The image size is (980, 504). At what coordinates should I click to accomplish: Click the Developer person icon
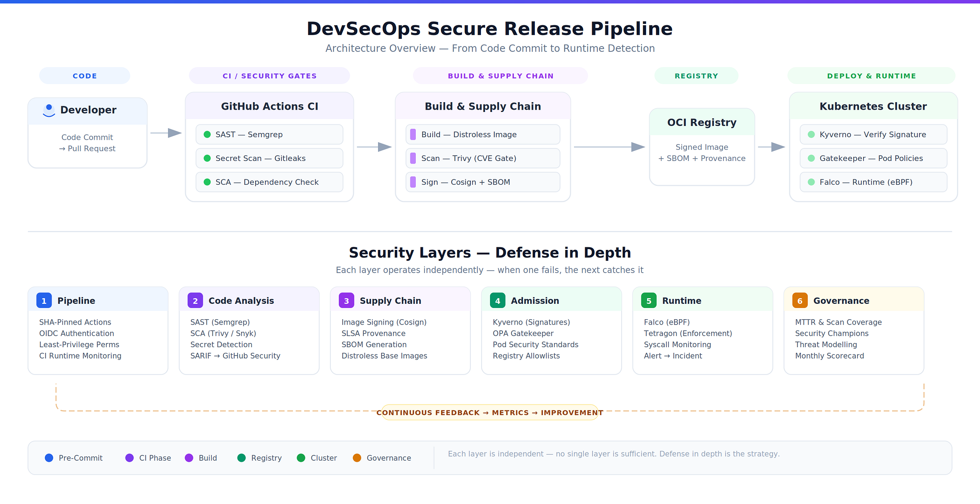pos(49,110)
